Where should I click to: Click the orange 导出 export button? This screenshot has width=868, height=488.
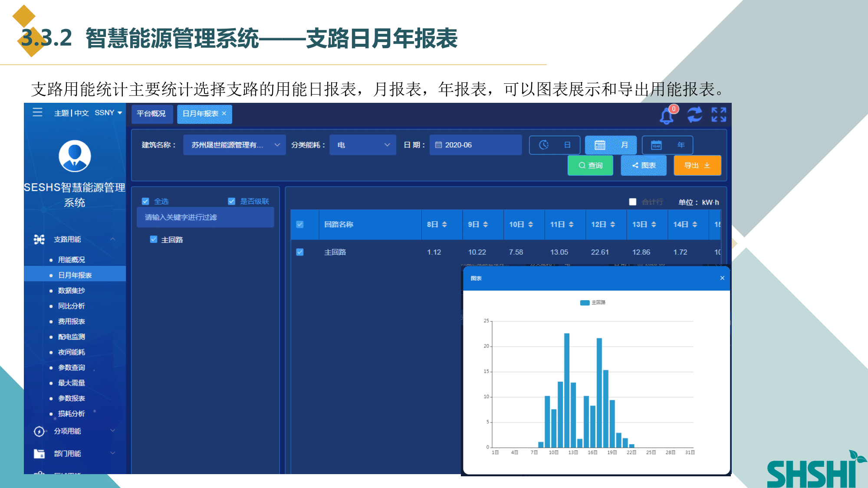697,165
